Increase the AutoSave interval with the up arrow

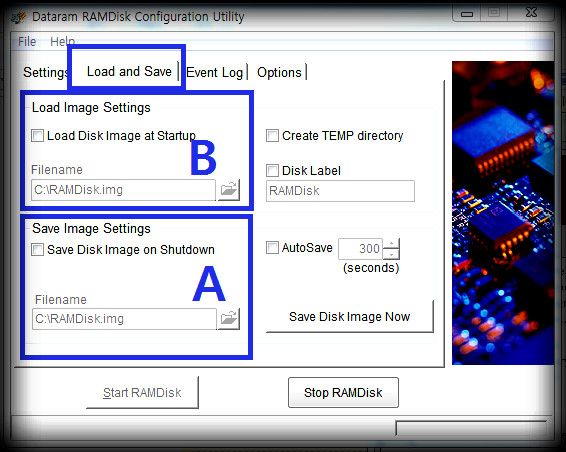391,244
